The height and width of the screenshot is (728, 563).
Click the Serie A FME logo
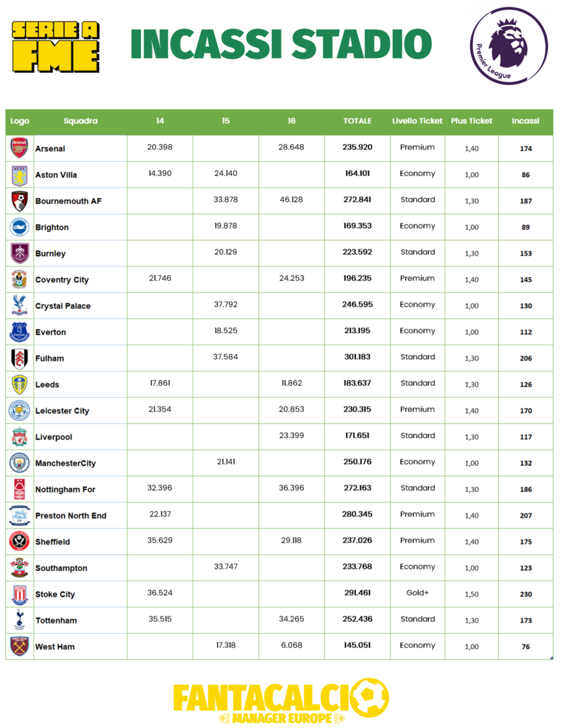coord(56,46)
